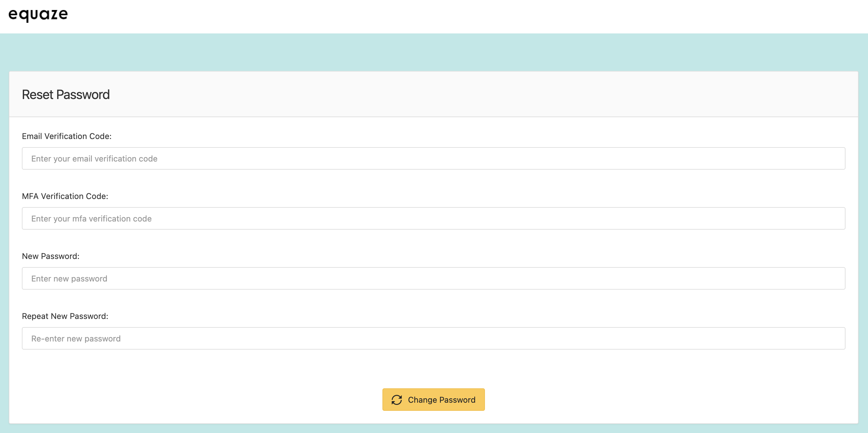Image resolution: width=868 pixels, height=433 pixels.
Task: Click the equaze logo
Action: coord(38,14)
